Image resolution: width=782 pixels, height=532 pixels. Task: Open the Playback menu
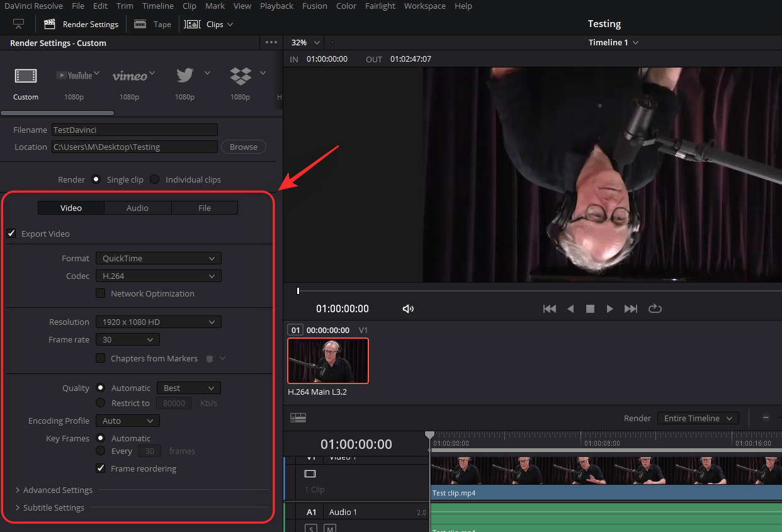click(x=277, y=6)
